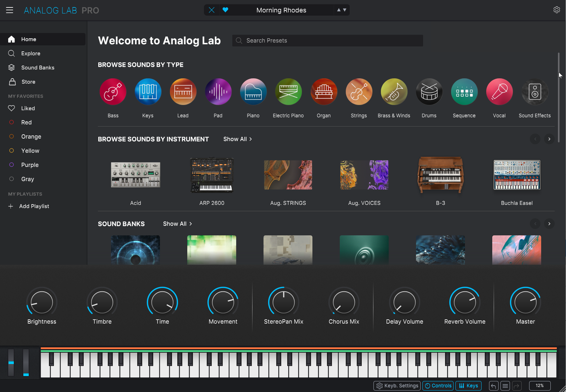The image size is (566, 392).
Task: Browse Electric Piano sounds icon
Action: point(288,92)
